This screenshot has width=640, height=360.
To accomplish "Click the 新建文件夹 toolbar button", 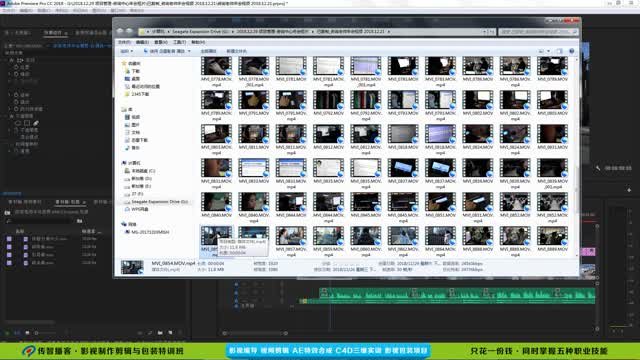I will (x=236, y=51).
